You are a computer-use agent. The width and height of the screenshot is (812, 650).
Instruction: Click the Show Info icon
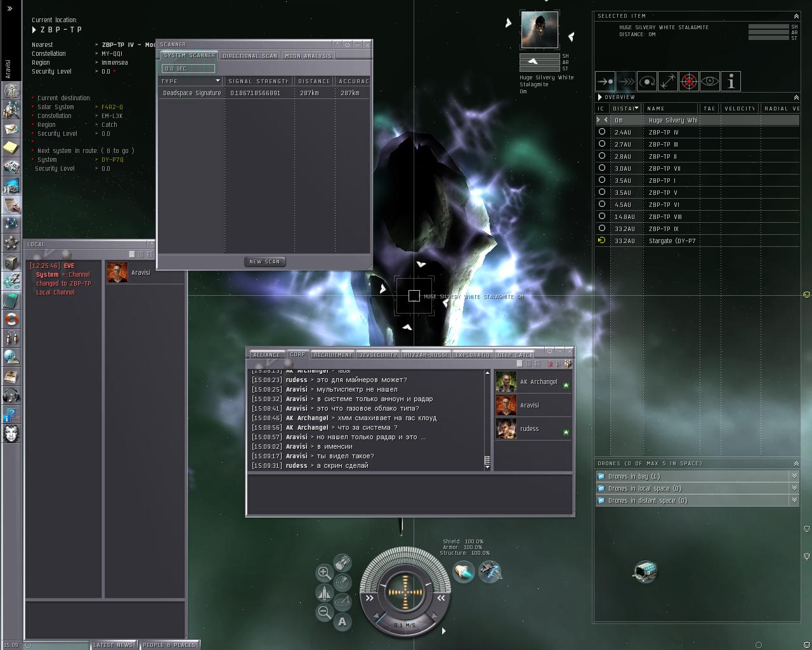pyautogui.click(x=731, y=81)
